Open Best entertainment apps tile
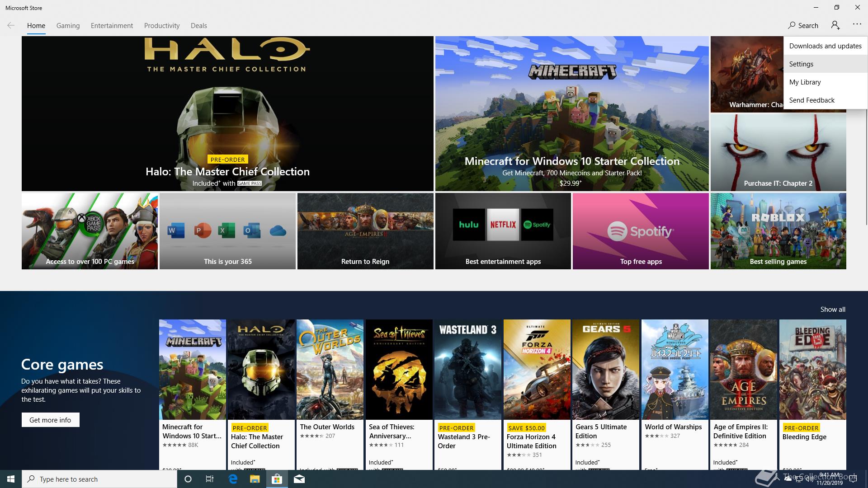 (503, 231)
